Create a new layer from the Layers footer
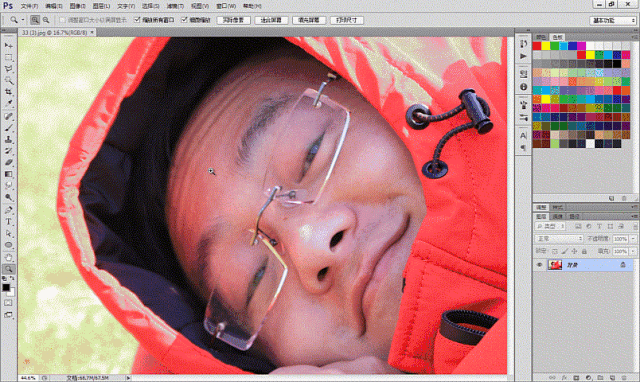The width and height of the screenshot is (640, 382). pyautogui.click(x=612, y=378)
